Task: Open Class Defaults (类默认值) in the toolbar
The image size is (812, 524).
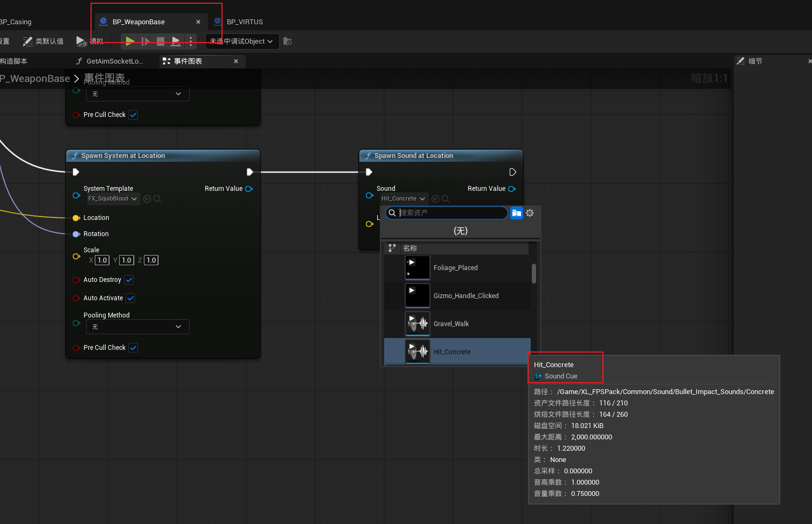Action: [x=43, y=41]
